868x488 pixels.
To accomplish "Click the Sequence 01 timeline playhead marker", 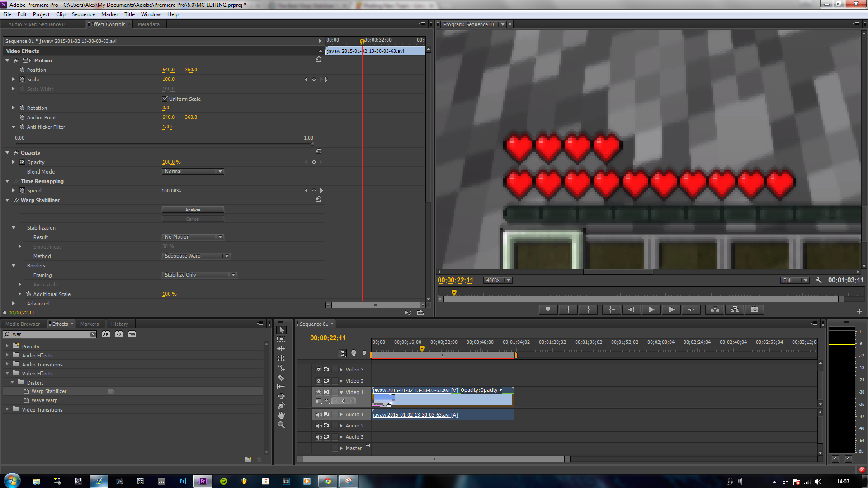I will click(422, 348).
